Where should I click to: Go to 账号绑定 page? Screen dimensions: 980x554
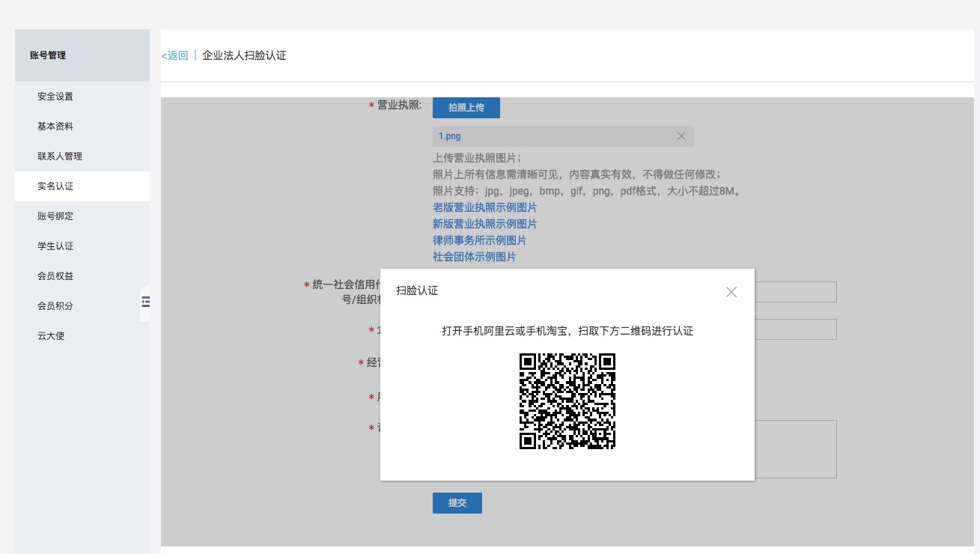pos(55,216)
